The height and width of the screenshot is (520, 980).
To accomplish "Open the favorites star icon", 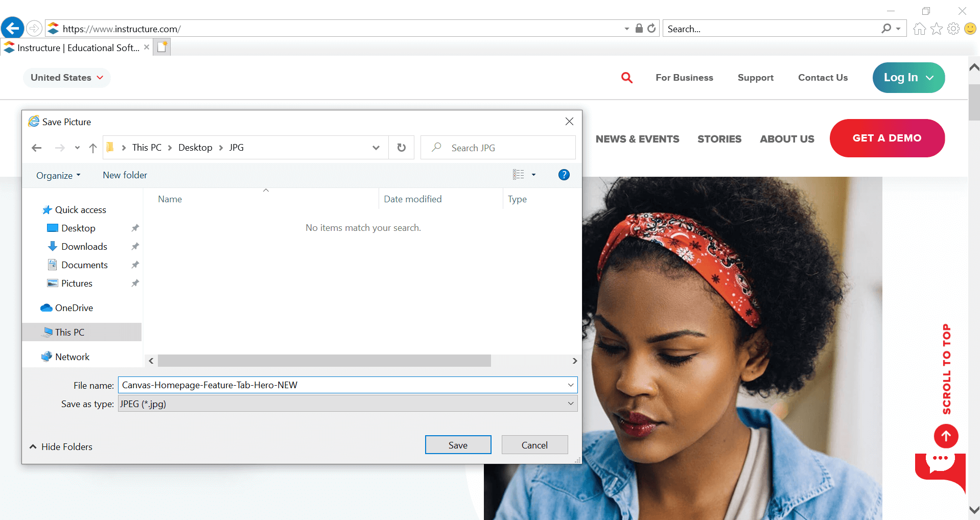I will [936, 29].
